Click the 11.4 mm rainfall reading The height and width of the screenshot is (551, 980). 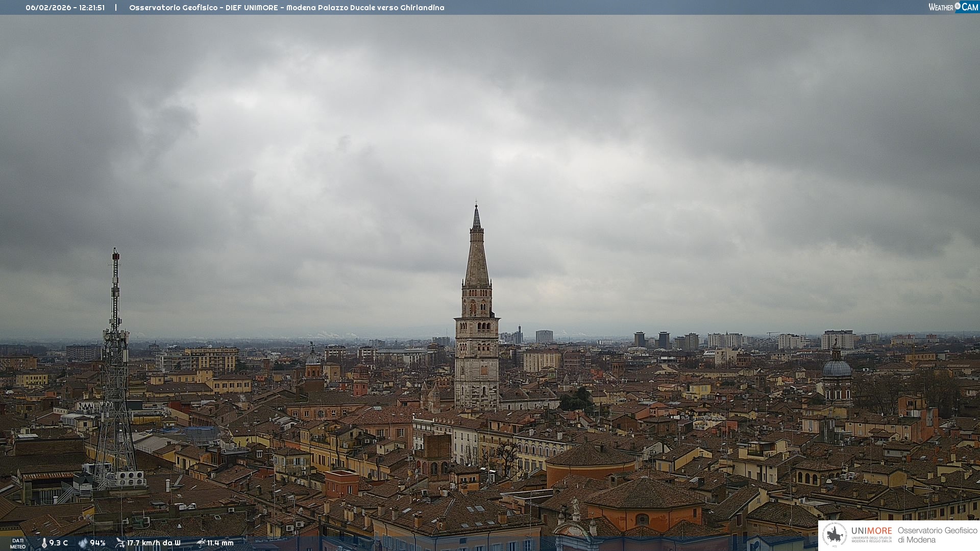pyautogui.click(x=220, y=543)
